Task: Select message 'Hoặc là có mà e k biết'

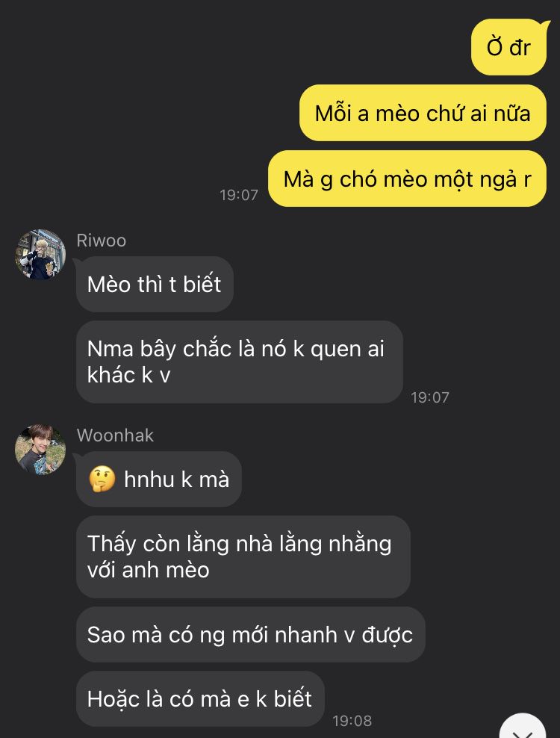Action: pyautogui.click(x=200, y=699)
